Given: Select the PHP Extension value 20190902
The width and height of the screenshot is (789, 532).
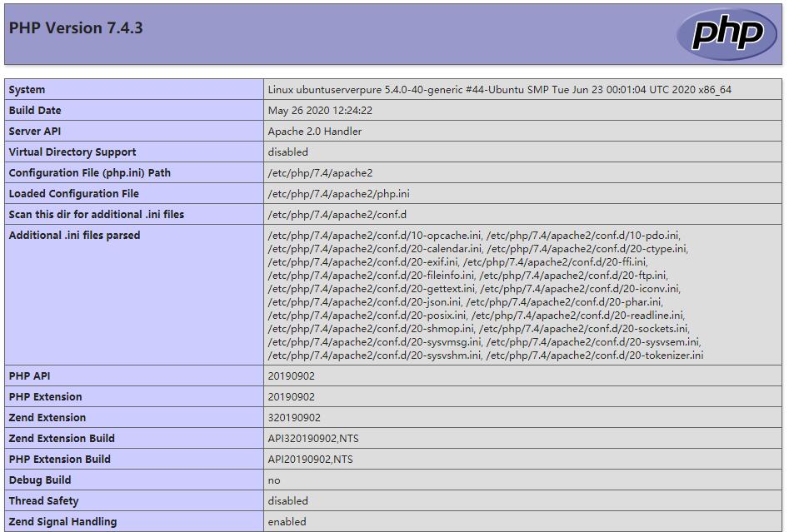Looking at the screenshot, I should point(292,397).
